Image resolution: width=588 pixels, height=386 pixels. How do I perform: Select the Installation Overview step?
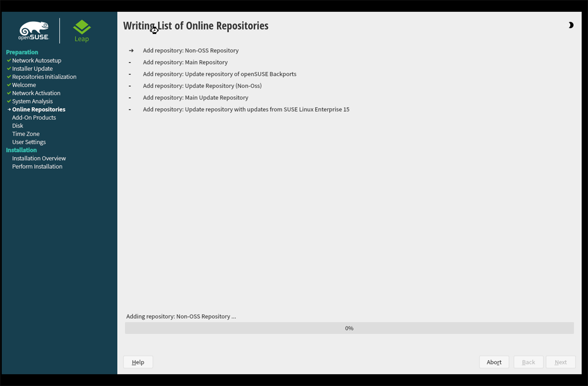pos(39,158)
